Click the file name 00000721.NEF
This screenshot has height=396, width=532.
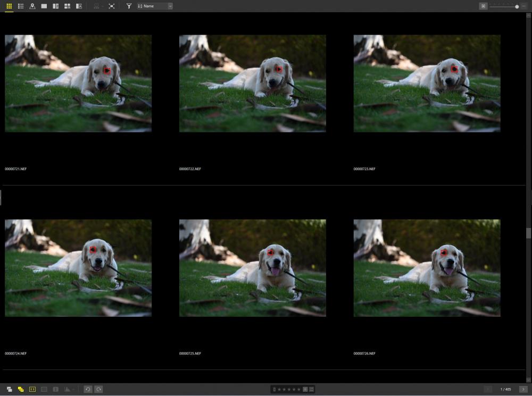coord(15,169)
